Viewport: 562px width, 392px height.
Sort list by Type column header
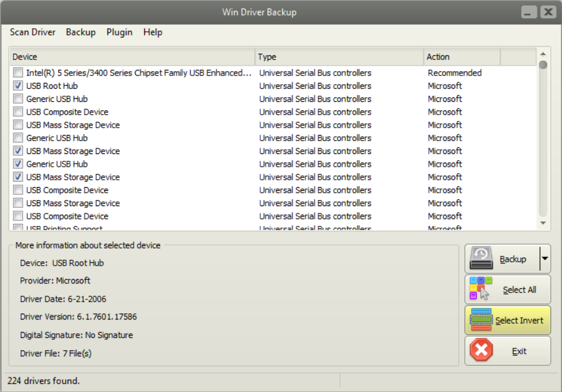coord(339,56)
